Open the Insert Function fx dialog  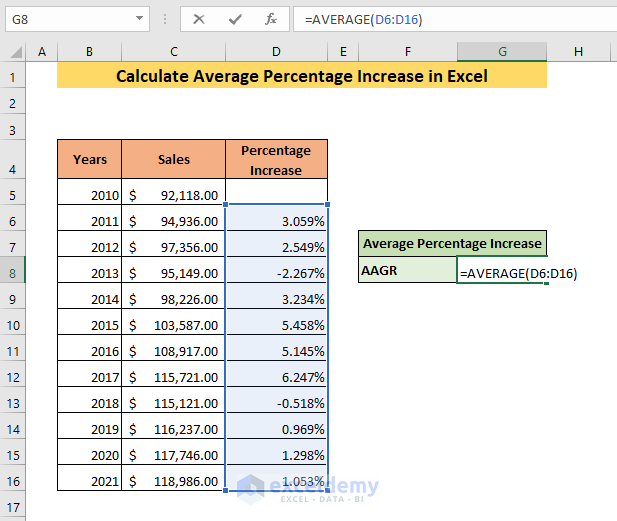coord(271,19)
